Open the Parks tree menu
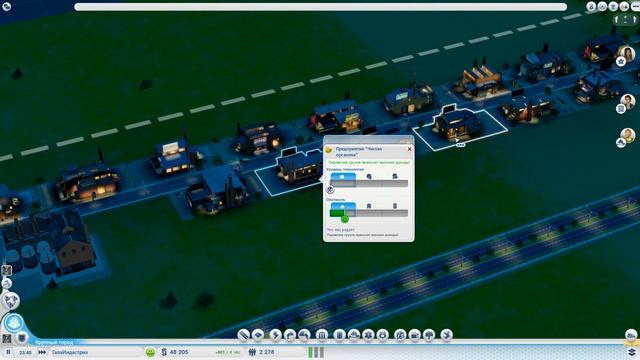The image size is (640, 360). 429,335
